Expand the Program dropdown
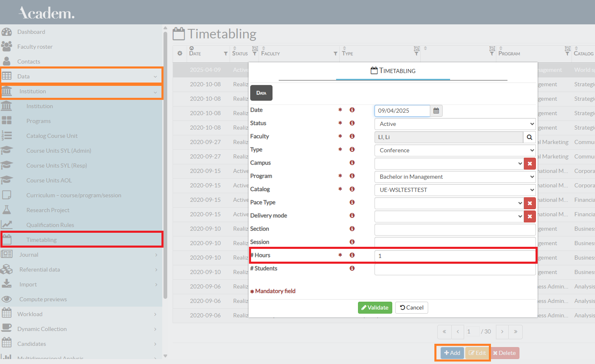This screenshot has height=364, width=595. [x=455, y=177]
